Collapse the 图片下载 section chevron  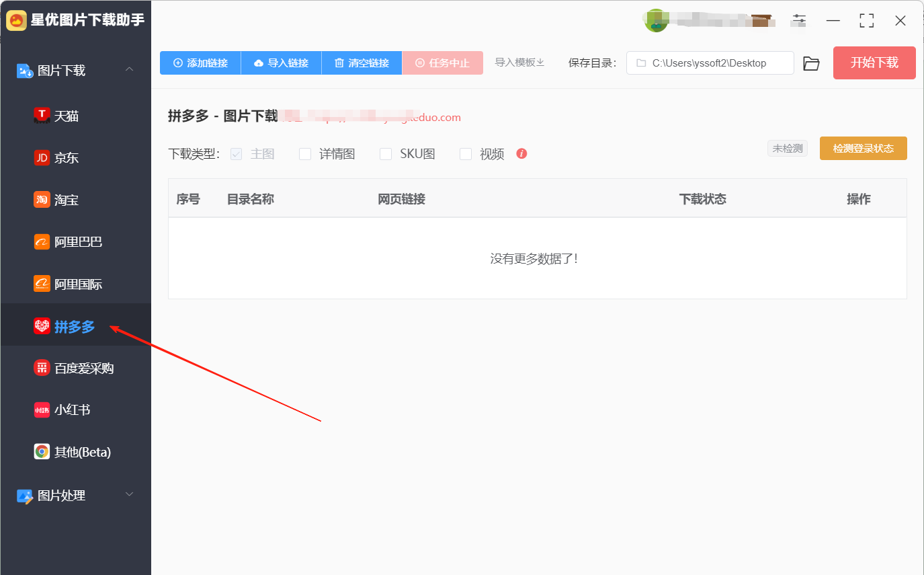click(130, 70)
